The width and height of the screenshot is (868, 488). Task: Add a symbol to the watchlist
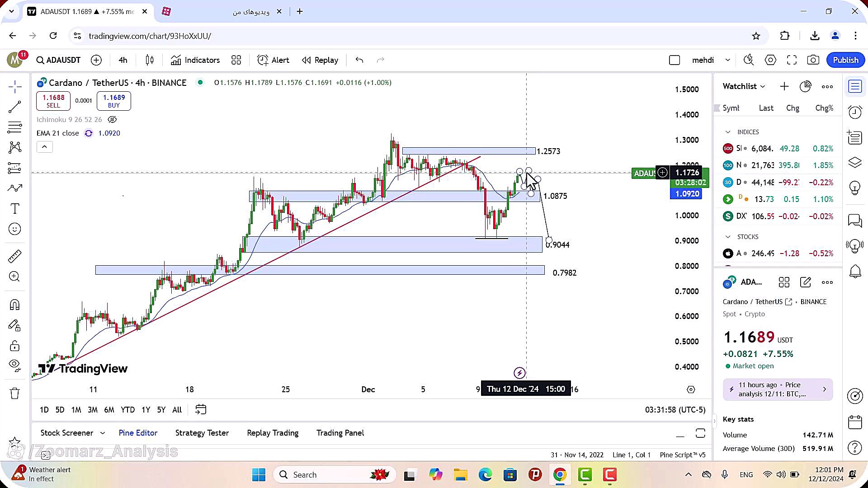pos(784,86)
